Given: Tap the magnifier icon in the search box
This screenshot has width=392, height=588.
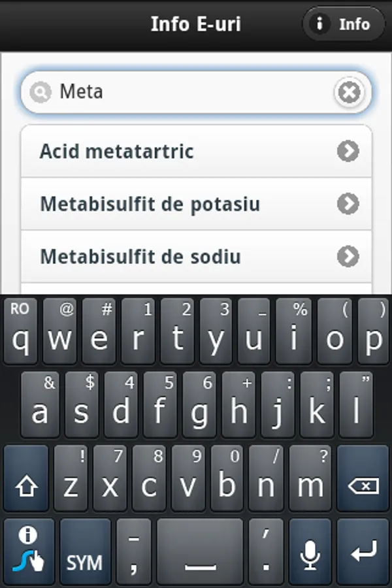Looking at the screenshot, I should click(x=41, y=93).
